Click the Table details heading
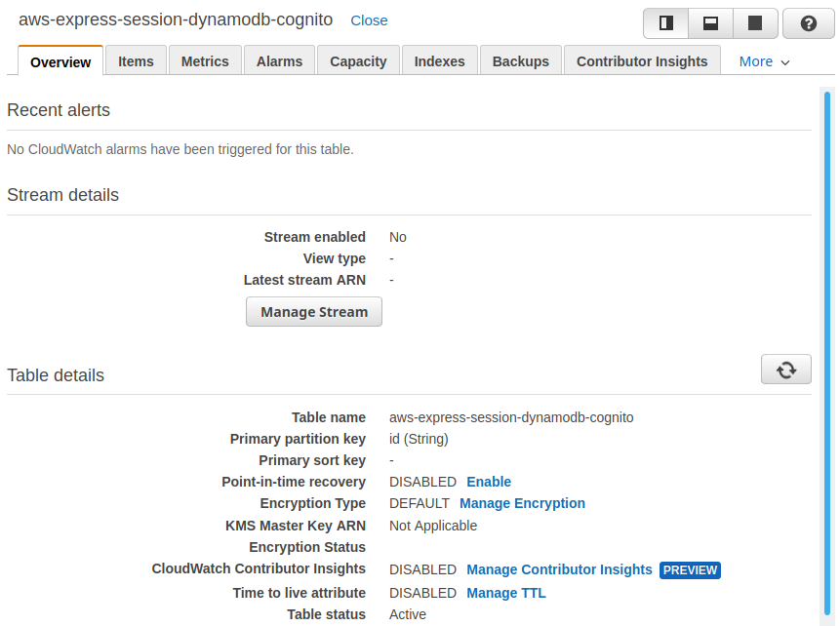 click(56, 375)
